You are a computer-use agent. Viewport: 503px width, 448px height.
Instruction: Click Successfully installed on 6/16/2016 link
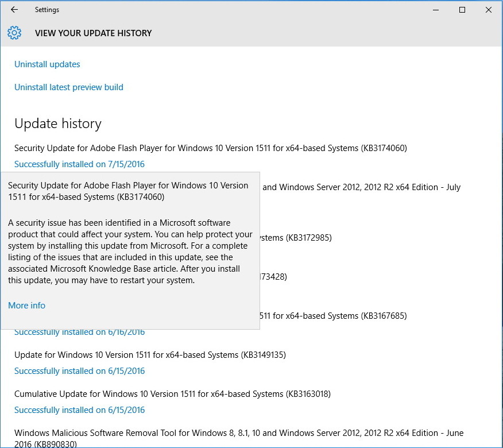pyautogui.click(x=79, y=333)
